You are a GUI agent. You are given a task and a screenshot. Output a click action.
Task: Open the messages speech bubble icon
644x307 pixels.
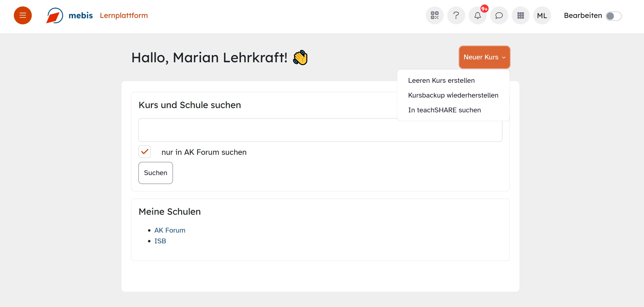tap(499, 16)
